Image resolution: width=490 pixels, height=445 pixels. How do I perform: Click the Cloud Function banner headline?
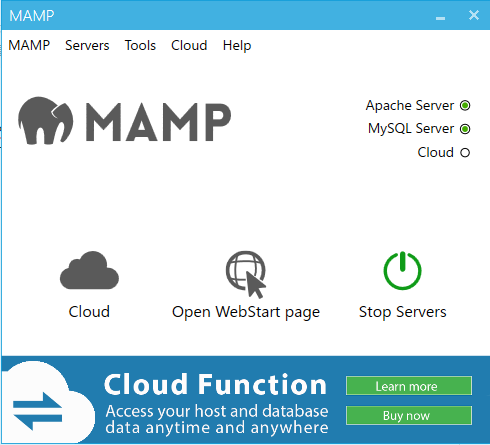point(215,385)
